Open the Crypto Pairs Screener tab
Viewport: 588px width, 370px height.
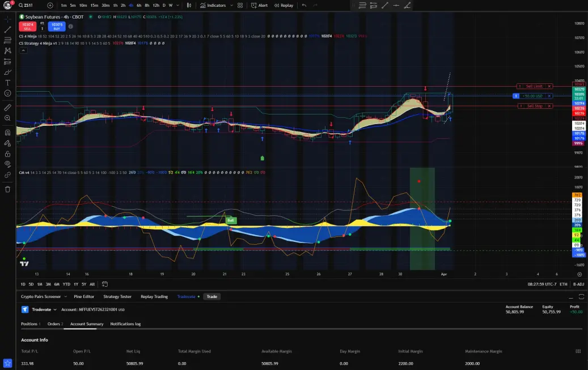40,296
